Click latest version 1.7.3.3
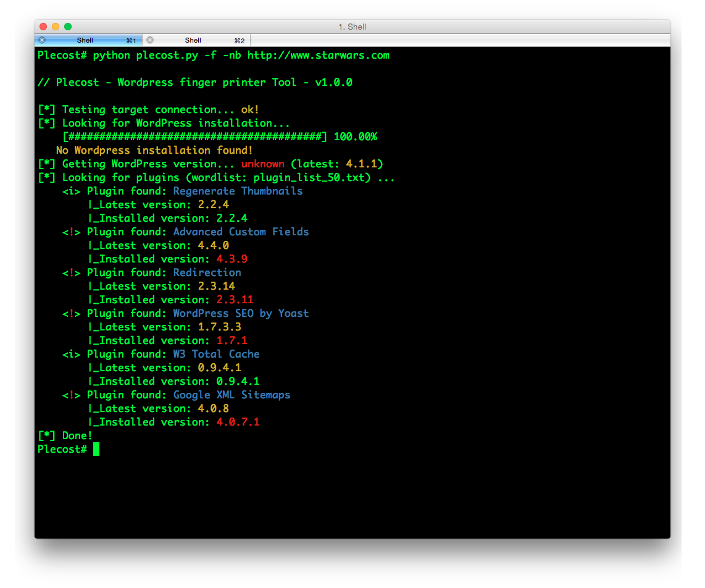 219,327
